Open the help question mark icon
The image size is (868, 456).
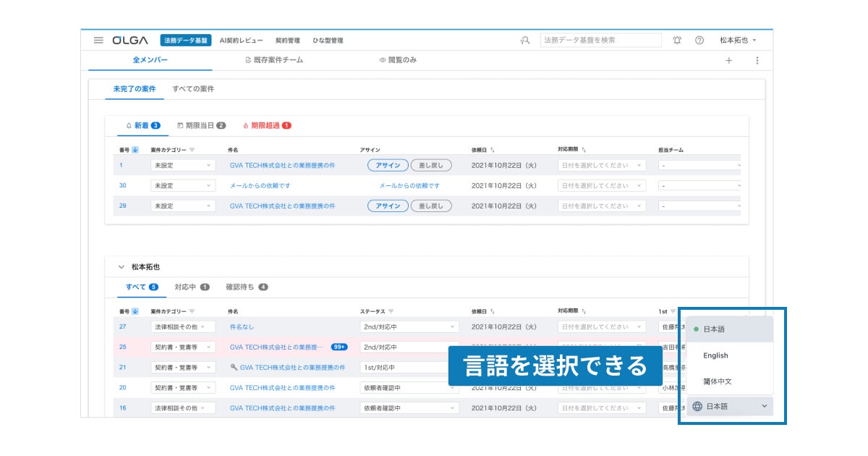pyautogui.click(x=699, y=41)
